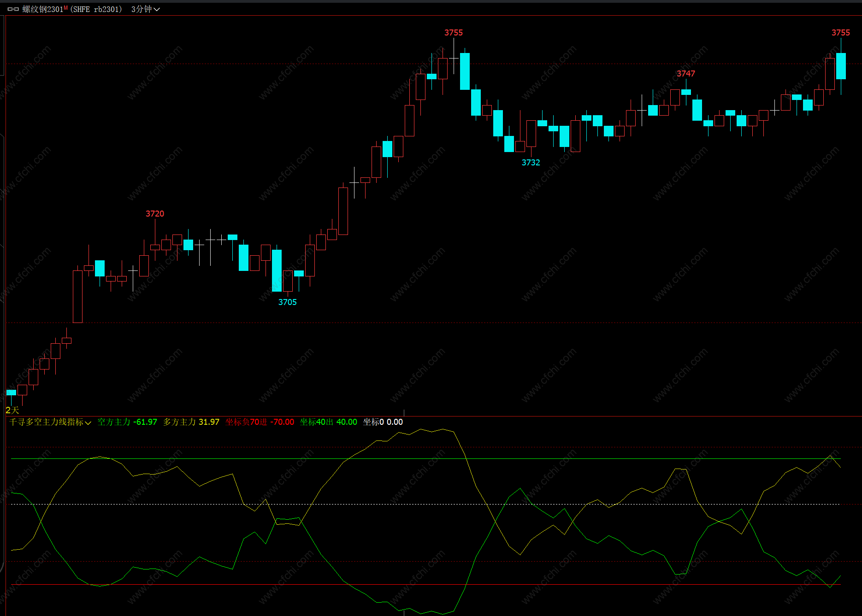Click the 3747 high price label
Image resolution: width=862 pixels, height=616 pixels.
point(686,74)
